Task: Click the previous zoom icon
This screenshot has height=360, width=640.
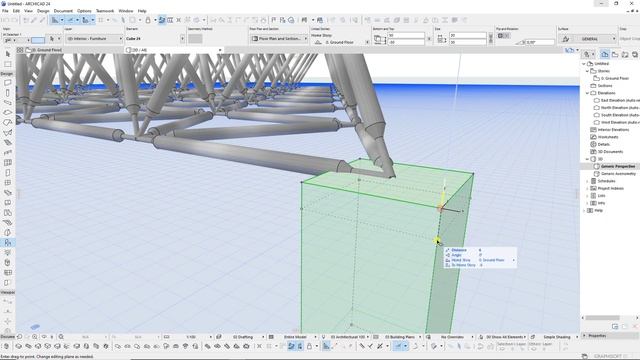Action: (x=19, y=337)
